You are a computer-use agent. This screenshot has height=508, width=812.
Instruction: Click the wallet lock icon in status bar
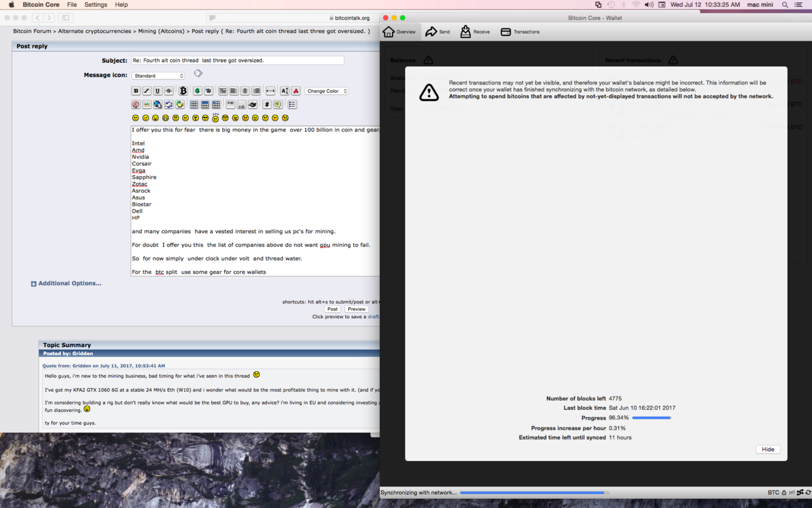click(x=784, y=492)
